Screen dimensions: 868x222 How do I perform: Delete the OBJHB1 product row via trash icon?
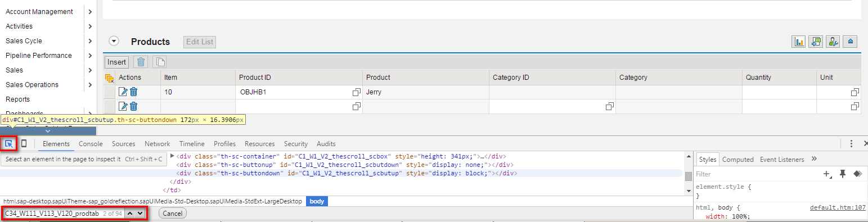[133, 92]
